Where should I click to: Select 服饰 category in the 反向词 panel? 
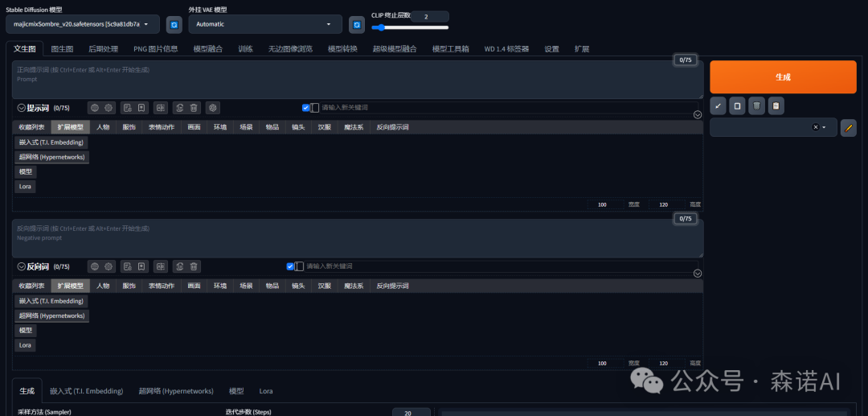point(129,286)
